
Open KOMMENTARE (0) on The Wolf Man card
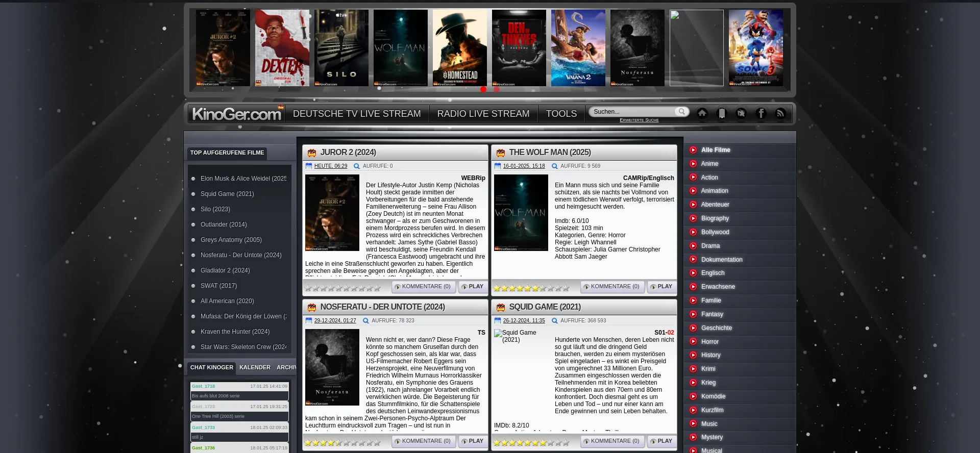612,287
